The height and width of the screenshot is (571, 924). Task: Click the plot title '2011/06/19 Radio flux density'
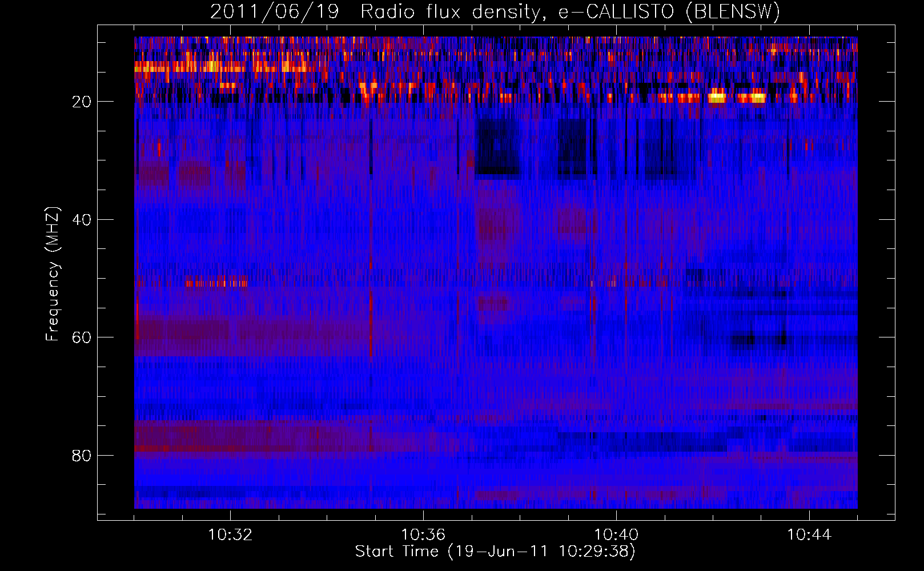click(x=495, y=11)
